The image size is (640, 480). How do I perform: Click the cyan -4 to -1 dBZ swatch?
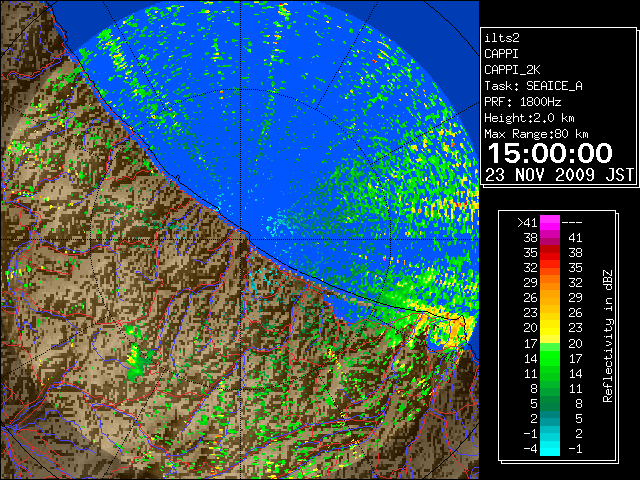550,448
